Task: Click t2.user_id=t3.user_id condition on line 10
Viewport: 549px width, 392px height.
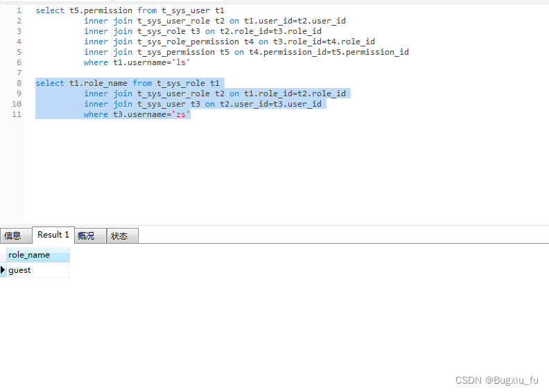Action: [270, 104]
